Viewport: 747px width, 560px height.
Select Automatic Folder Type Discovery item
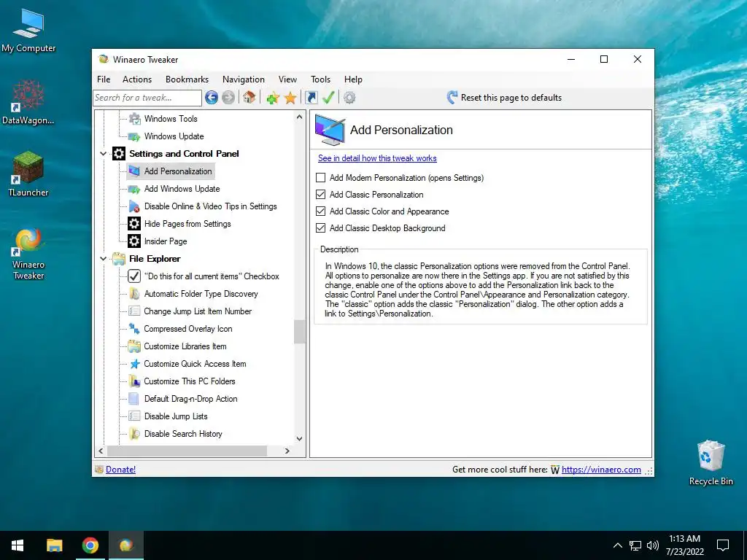[201, 294]
